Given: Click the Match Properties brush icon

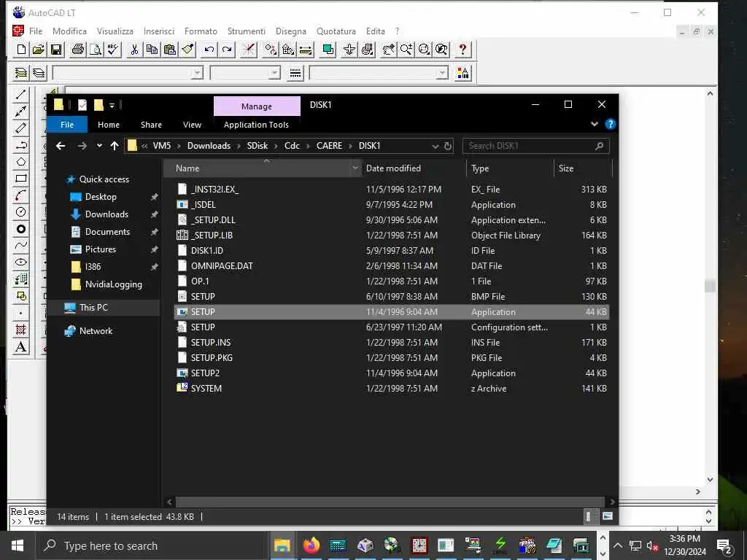Looking at the screenshot, I should [187, 50].
